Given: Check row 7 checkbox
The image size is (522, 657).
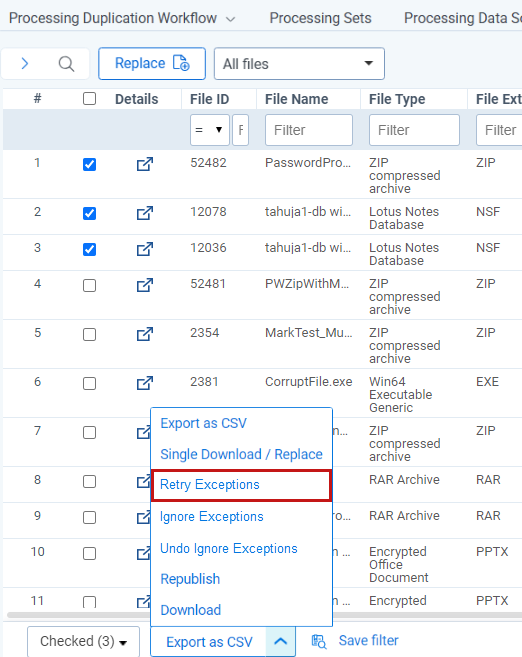Looking at the screenshot, I should click(x=89, y=432).
